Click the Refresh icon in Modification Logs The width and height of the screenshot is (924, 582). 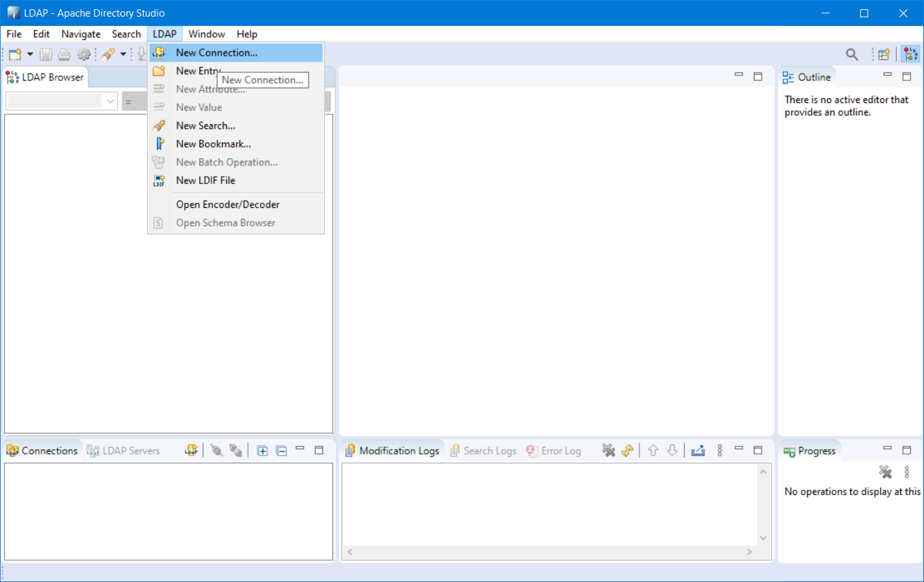(628, 450)
